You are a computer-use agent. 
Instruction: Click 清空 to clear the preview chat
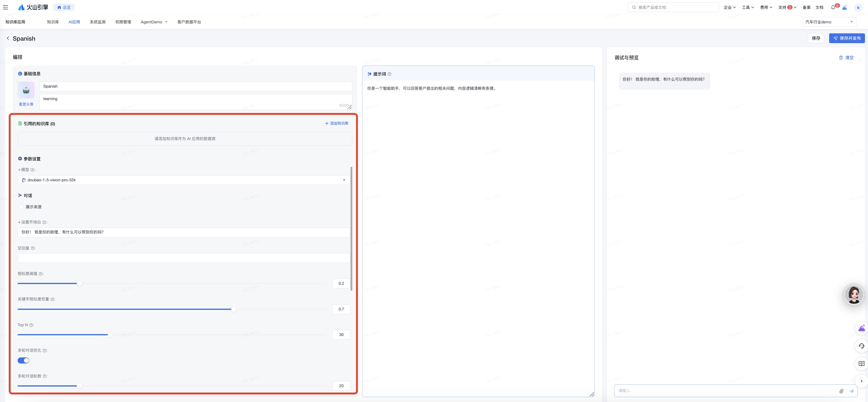846,58
